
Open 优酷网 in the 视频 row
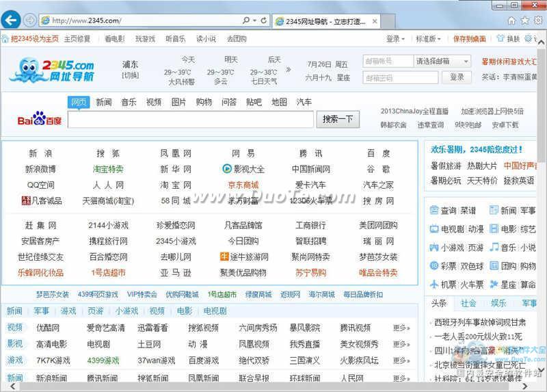tap(48, 328)
